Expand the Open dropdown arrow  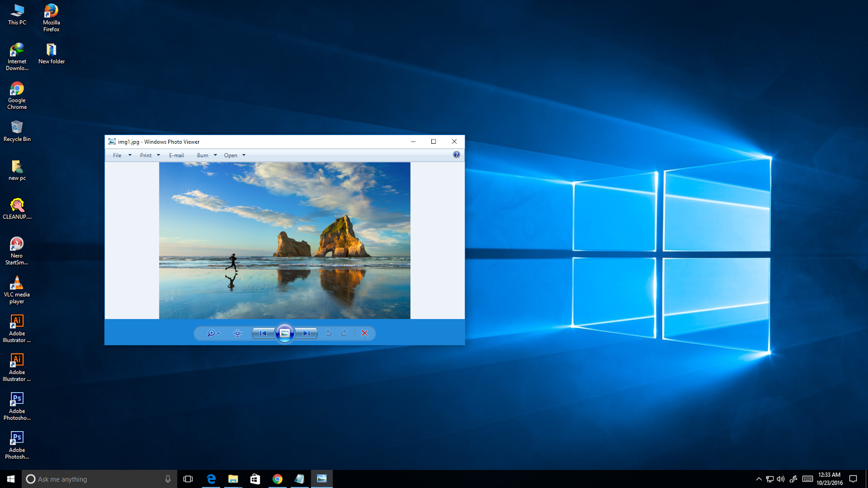click(x=244, y=156)
